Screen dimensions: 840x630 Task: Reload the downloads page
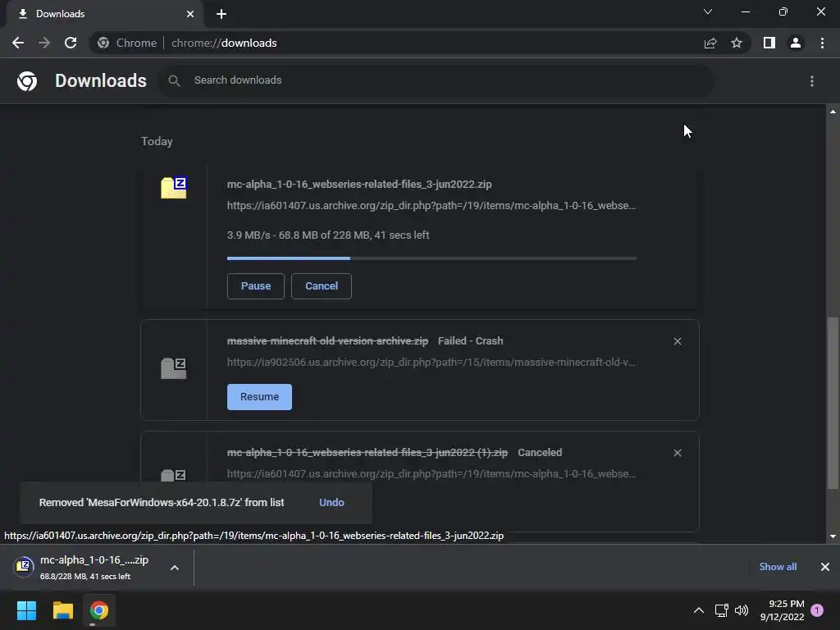pos(71,43)
